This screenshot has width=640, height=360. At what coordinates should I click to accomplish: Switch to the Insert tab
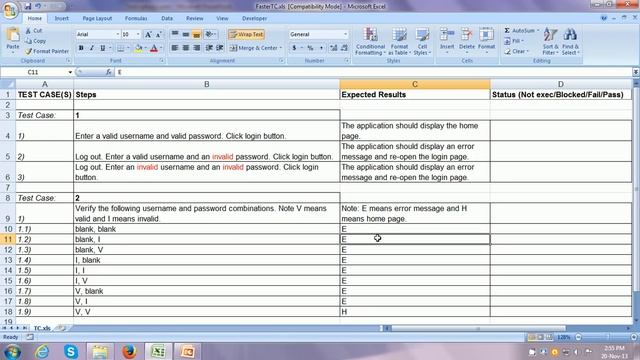(x=62, y=18)
